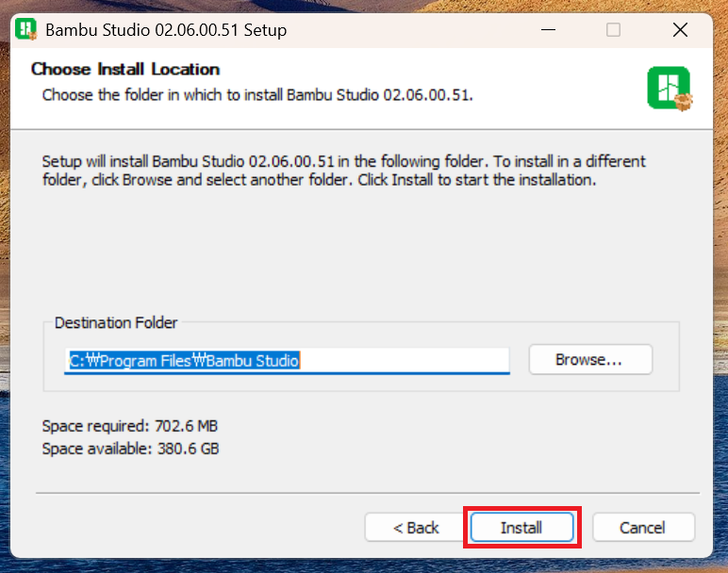Click the Bambu Studio title bar icon

point(26,29)
